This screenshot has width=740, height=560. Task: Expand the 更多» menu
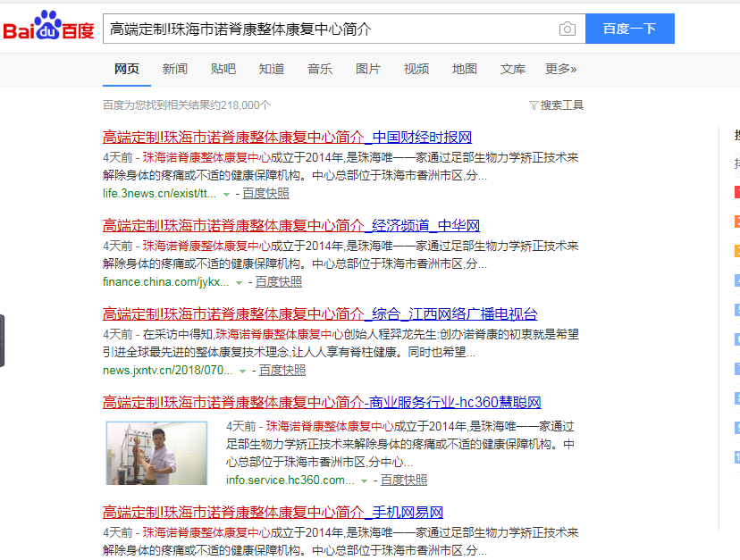point(560,69)
